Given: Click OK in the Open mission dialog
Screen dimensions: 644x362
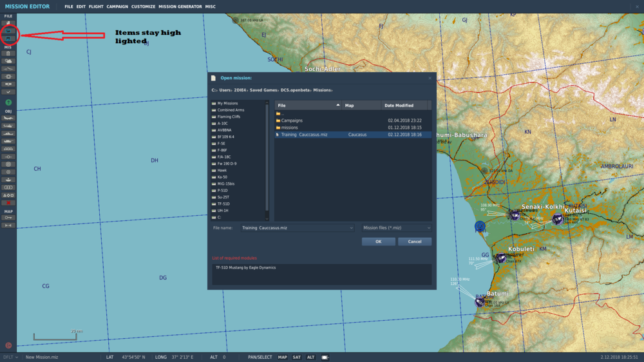Looking at the screenshot, I should (x=378, y=242).
